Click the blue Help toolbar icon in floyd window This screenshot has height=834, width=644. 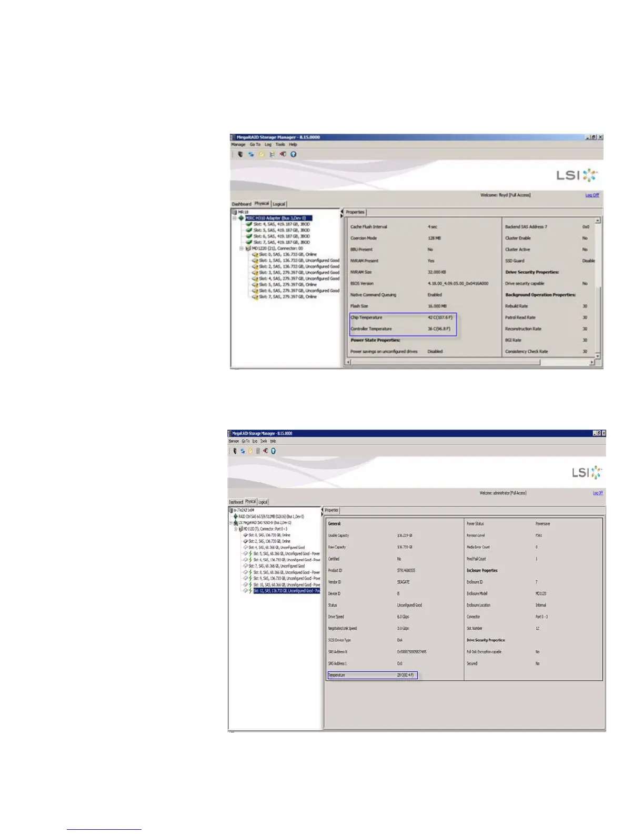(x=293, y=154)
